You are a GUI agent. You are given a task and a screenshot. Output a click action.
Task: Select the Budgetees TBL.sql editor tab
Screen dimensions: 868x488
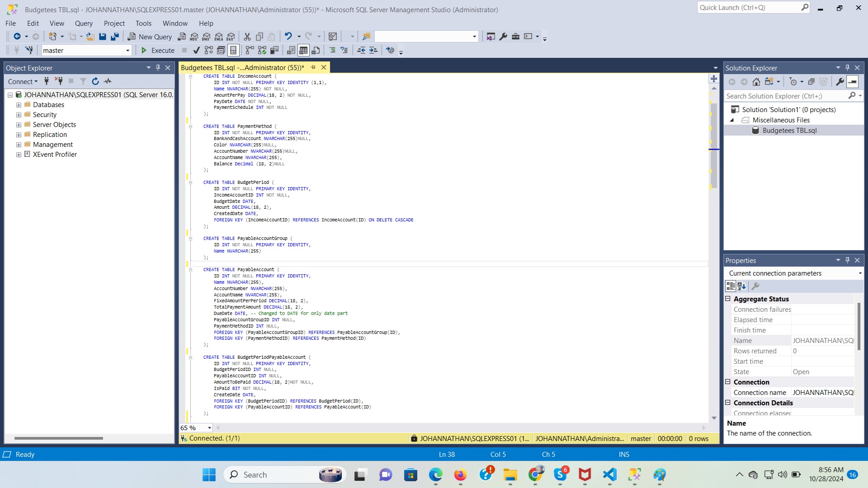point(242,68)
